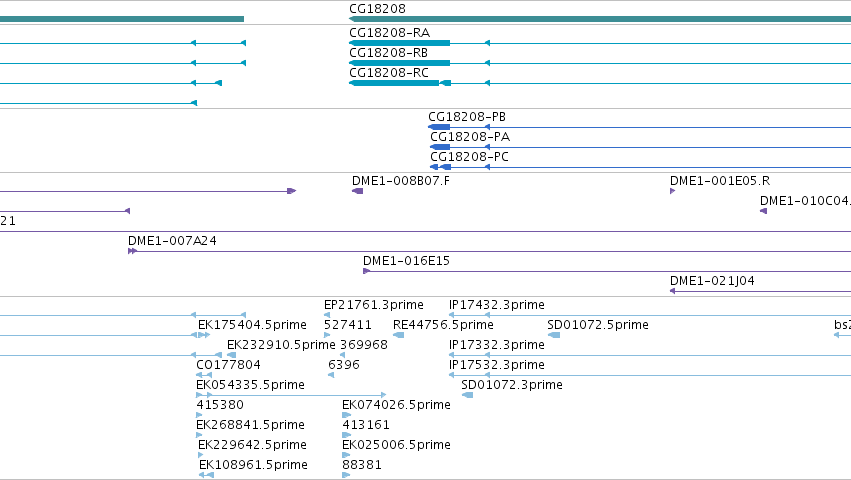Click the thick exon block of CG18208-RA
Viewport: 851px width, 480px height.
coord(400,43)
